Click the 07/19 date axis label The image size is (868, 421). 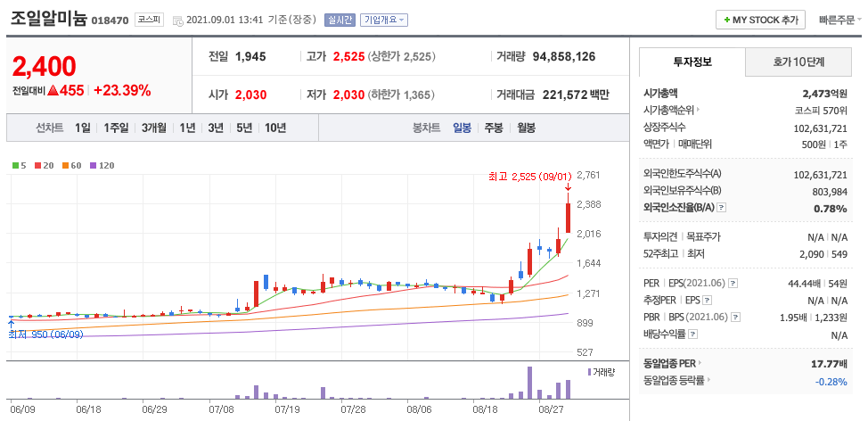tap(287, 410)
